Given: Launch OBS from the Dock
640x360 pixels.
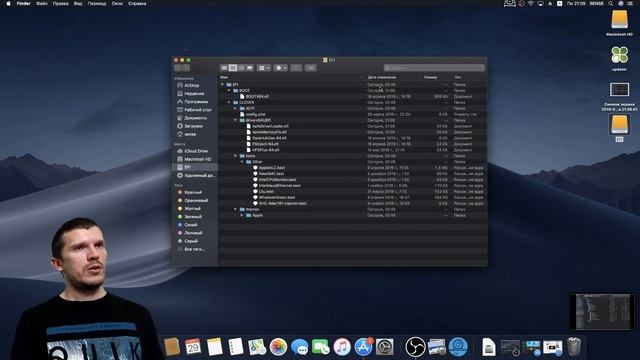Looking at the screenshot, I should (x=415, y=347).
